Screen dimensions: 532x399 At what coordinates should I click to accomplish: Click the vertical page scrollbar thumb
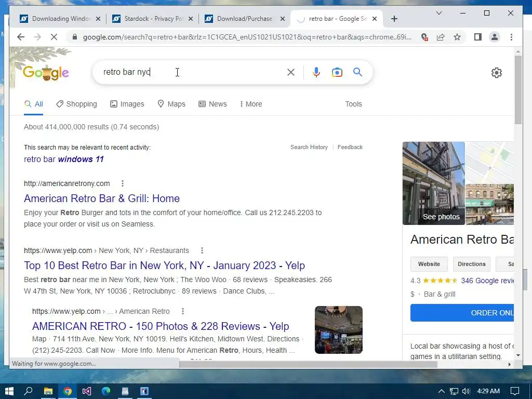(x=518, y=89)
